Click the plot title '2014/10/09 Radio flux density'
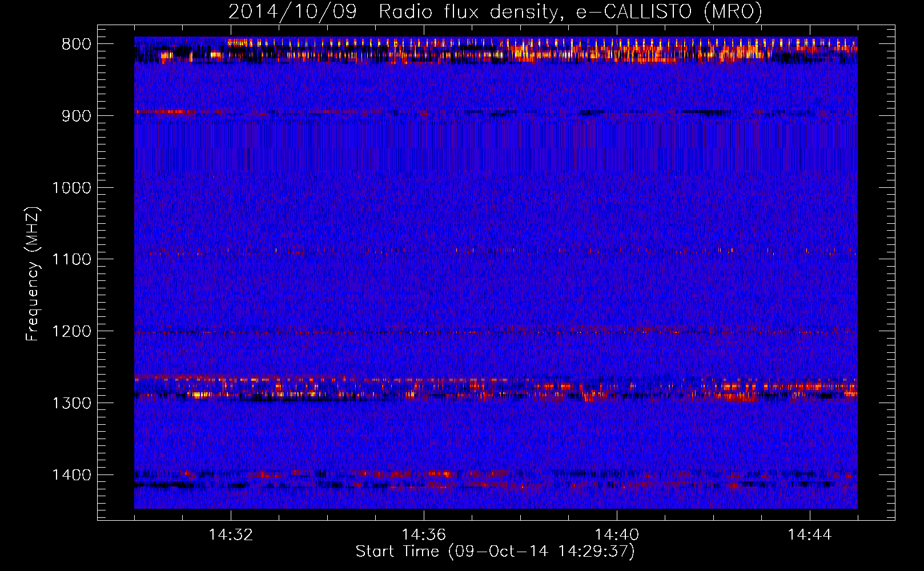This screenshot has width=924, height=571. click(x=496, y=12)
